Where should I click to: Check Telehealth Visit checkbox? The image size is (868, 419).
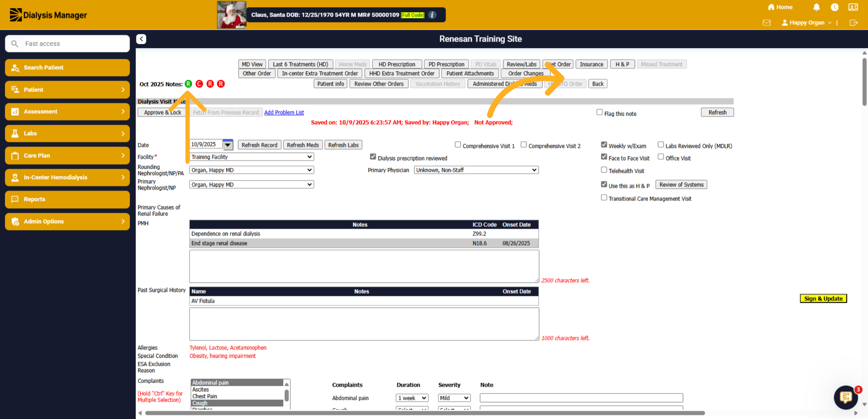(604, 170)
